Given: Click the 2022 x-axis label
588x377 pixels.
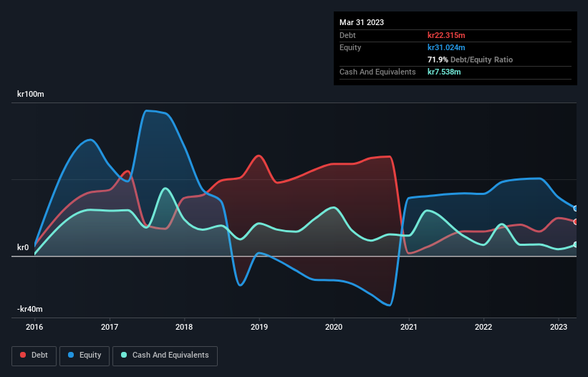Looking at the screenshot, I should pyautogui.click(x=483, y=327).
